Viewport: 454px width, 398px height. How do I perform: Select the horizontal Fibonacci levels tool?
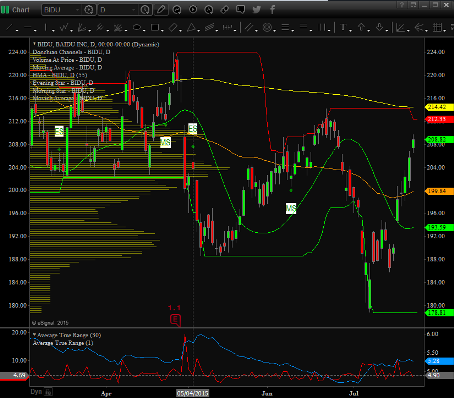click(x=285, y=28)
